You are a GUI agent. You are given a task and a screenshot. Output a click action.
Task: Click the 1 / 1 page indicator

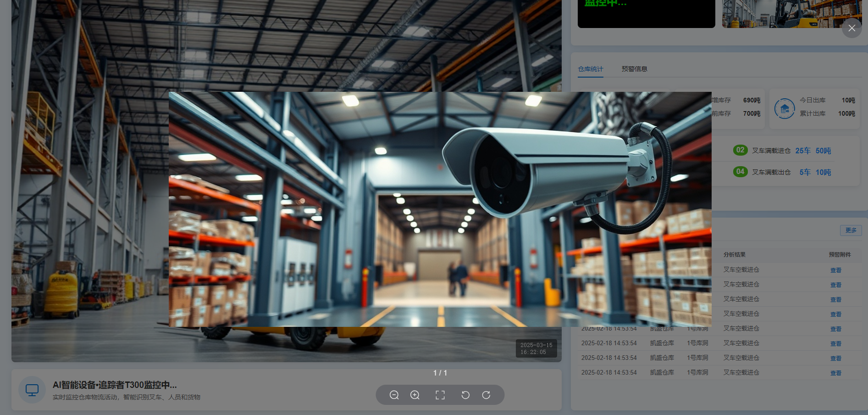440,373
